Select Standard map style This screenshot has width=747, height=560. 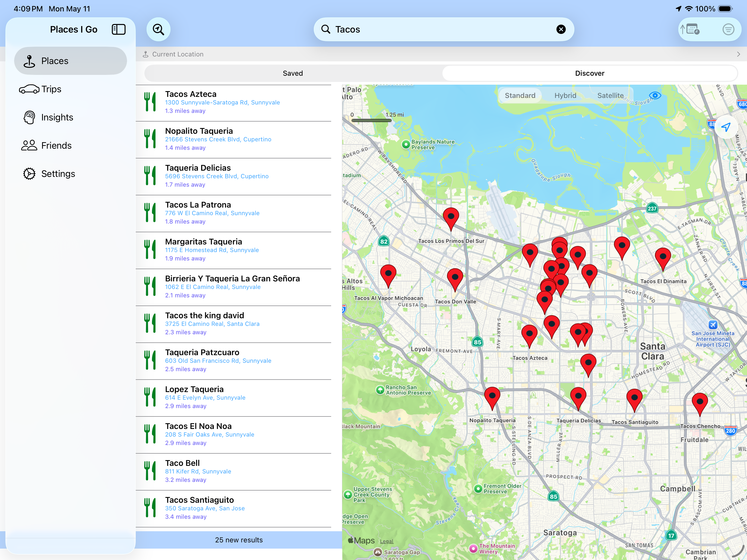(x=520, y=96)
